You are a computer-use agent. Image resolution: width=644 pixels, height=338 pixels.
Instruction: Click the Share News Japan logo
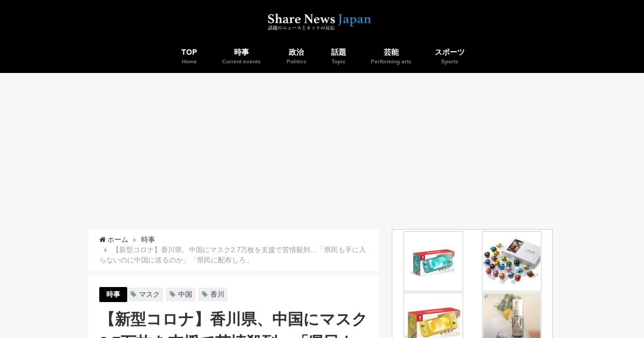319,21
